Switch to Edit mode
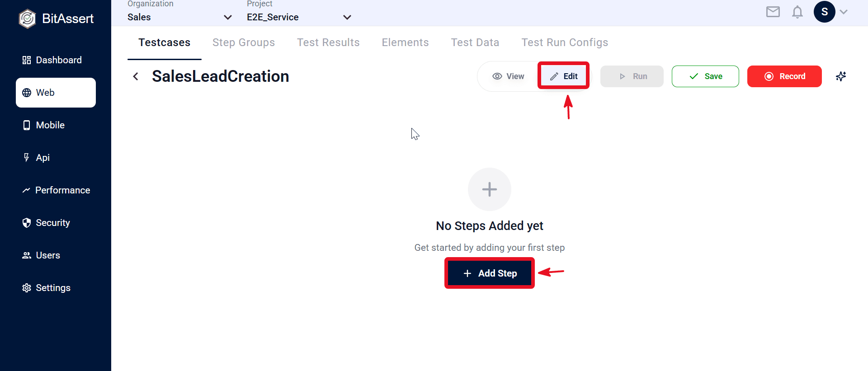 tap(563, 76)
